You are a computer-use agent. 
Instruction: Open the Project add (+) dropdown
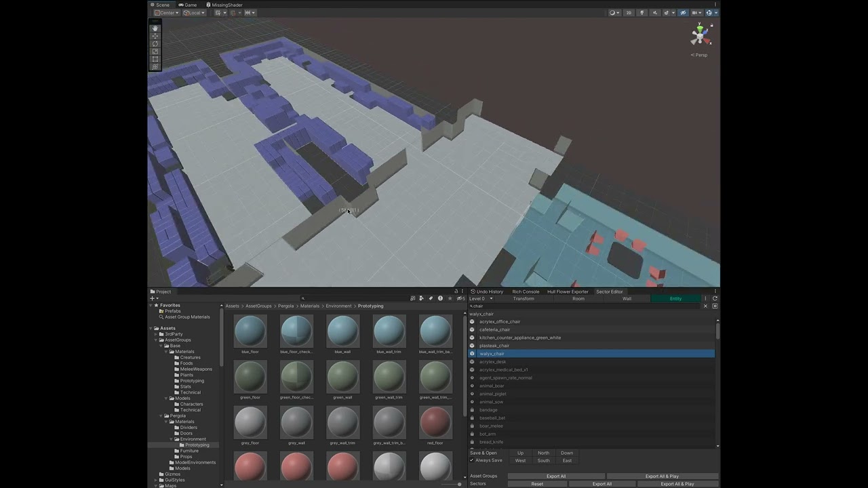point(154,298)
